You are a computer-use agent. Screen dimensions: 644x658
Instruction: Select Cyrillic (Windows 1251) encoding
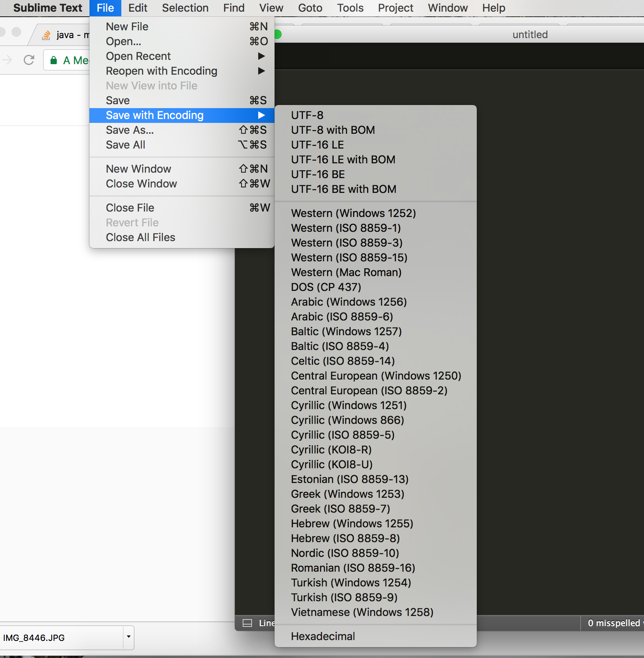point(376,405)
